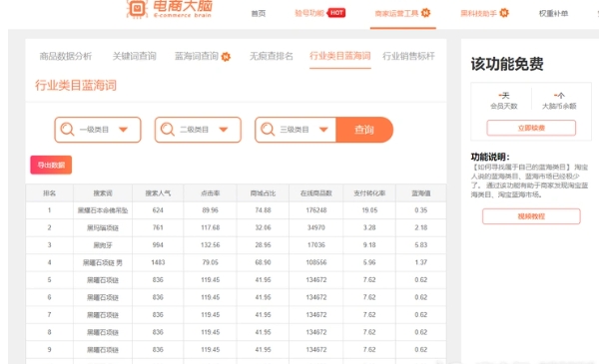Click the 支付转化率 column header
The image size is (599, 364).
pos(369,193)
